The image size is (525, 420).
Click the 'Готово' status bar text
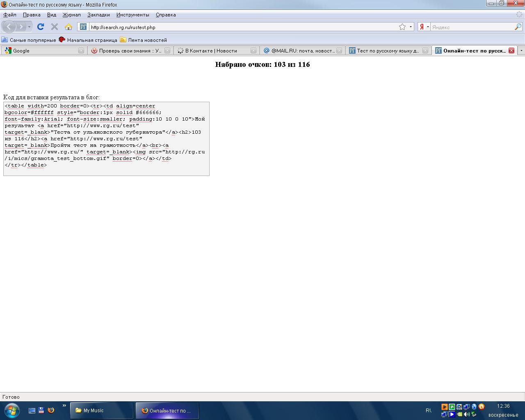point(11,397)
